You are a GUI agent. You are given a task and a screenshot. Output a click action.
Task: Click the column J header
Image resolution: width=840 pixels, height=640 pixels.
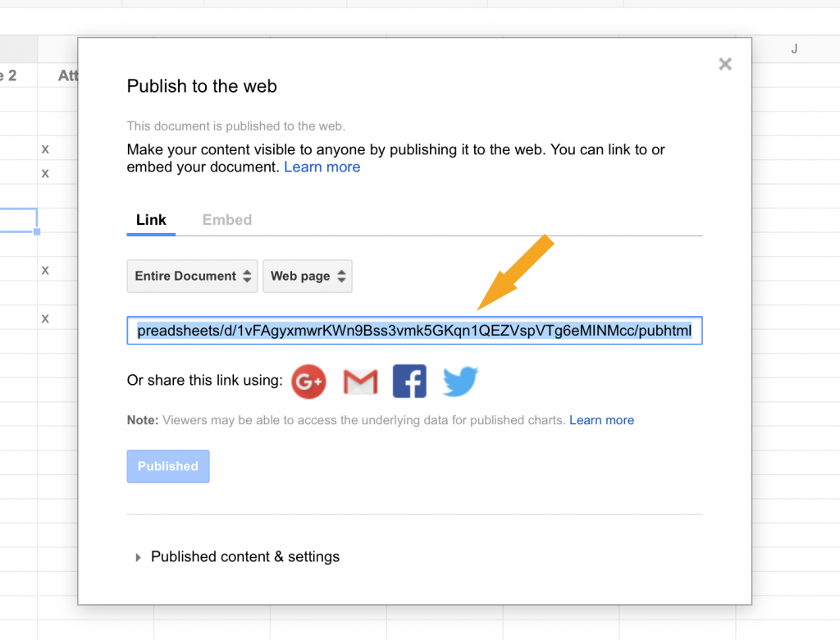pos(793,49)
